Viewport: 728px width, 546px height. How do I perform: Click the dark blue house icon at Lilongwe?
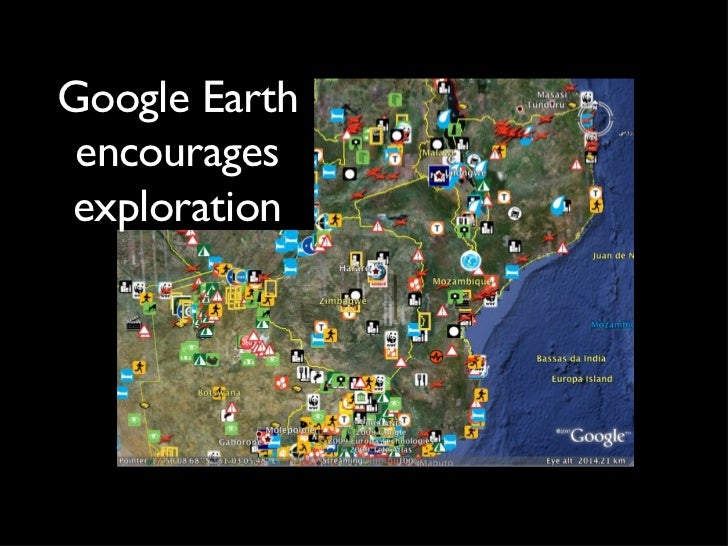[438, 176]
